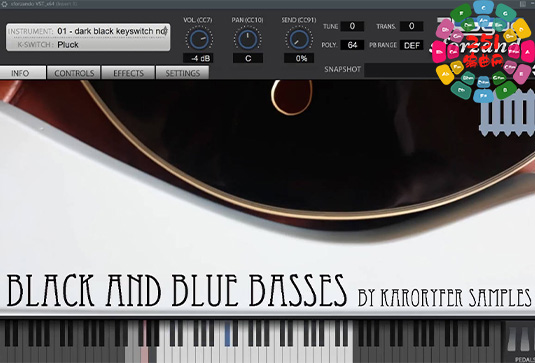
Task: Click the TUNE value field
Action: (x=352, y=26)
